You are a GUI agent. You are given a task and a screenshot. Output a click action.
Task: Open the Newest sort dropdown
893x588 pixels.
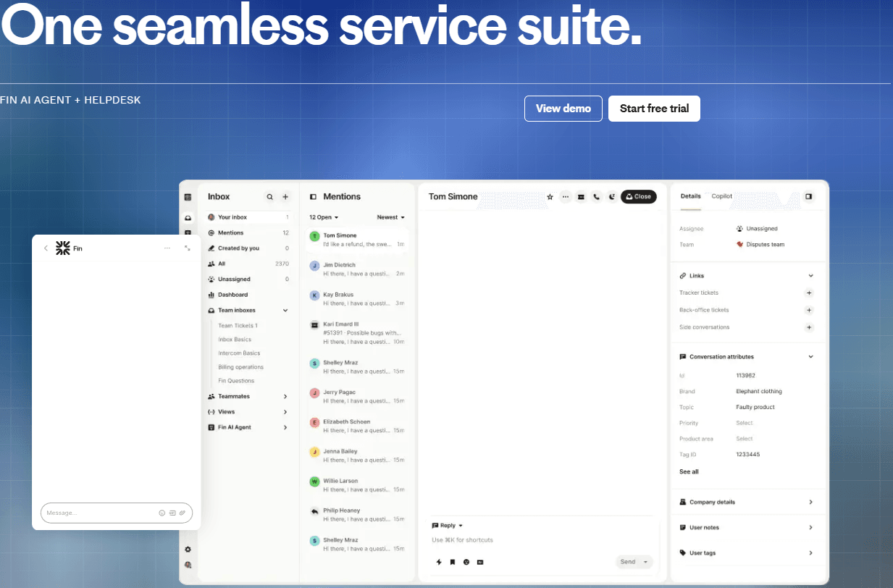click(390, 217)
